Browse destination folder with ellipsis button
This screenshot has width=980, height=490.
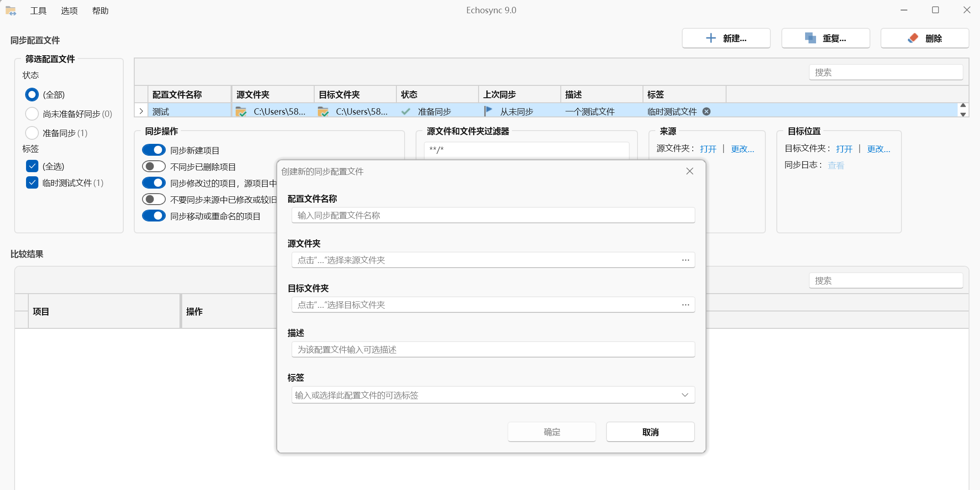click(x=685, y=305)
